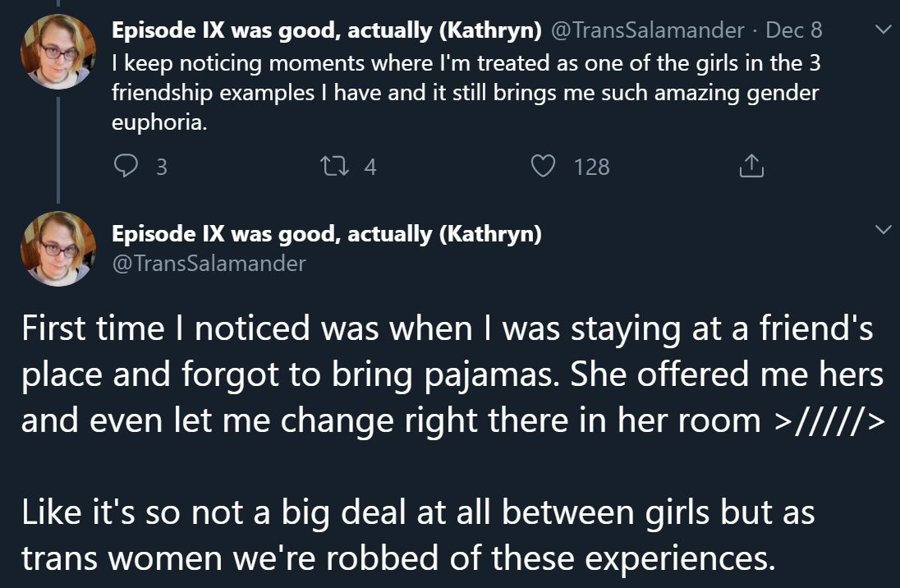Click the 128 likes count
This screenshot has width=900, height=588.
[x=591, y=168]
